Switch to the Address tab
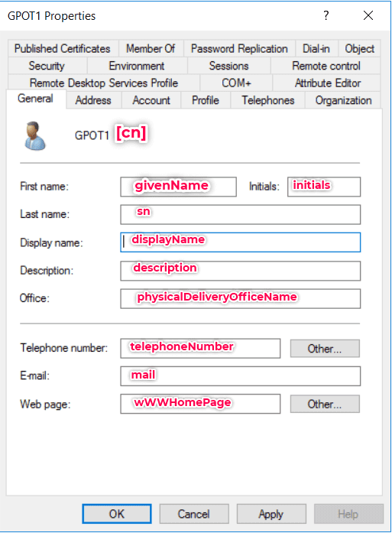 pyautogui.click(x=93, y=100)
